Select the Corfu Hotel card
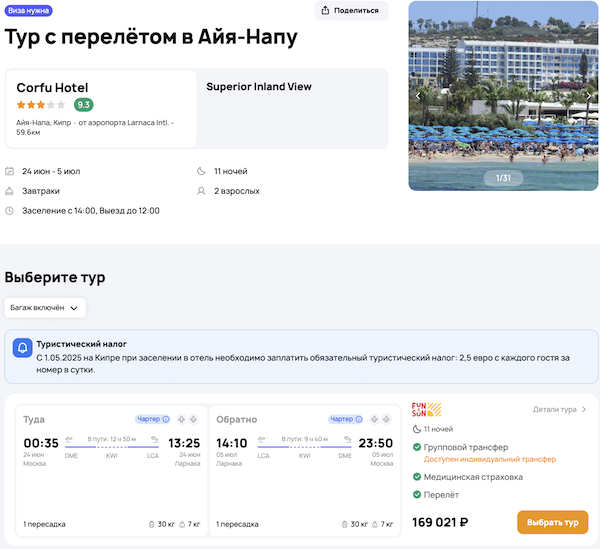The image size is (600, 549). (101, 108)
